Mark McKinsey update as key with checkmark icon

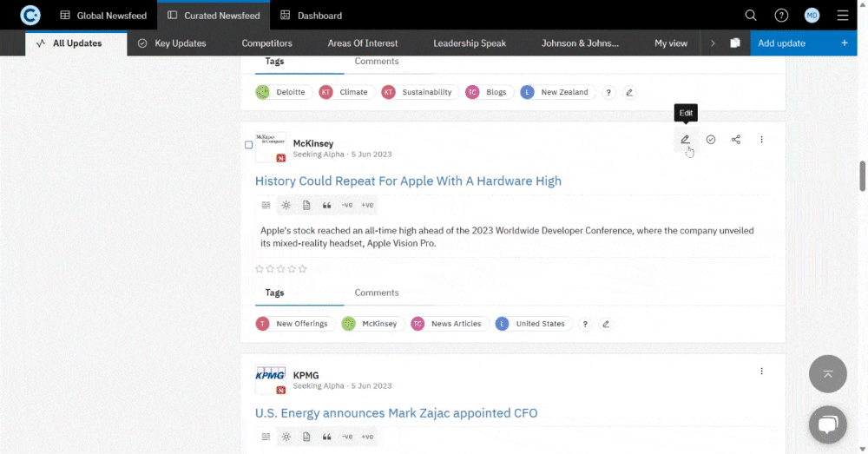coord(711,140)
